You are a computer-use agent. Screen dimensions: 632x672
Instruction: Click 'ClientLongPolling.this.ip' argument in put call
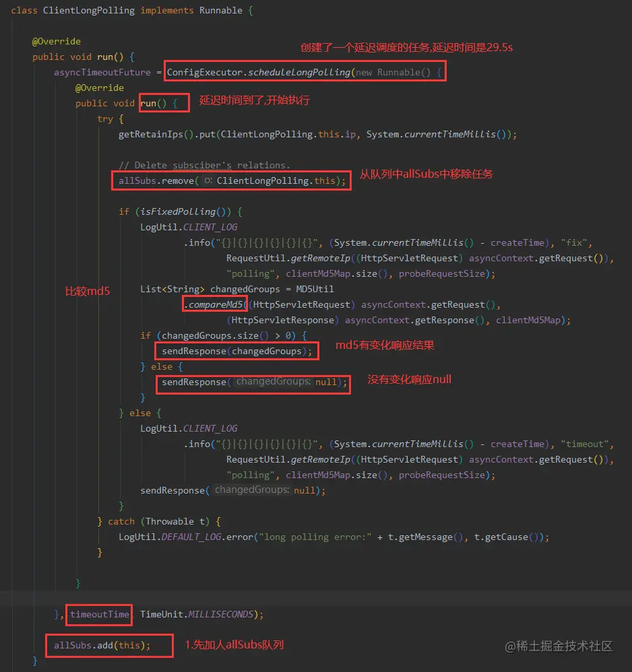point(288,134)
